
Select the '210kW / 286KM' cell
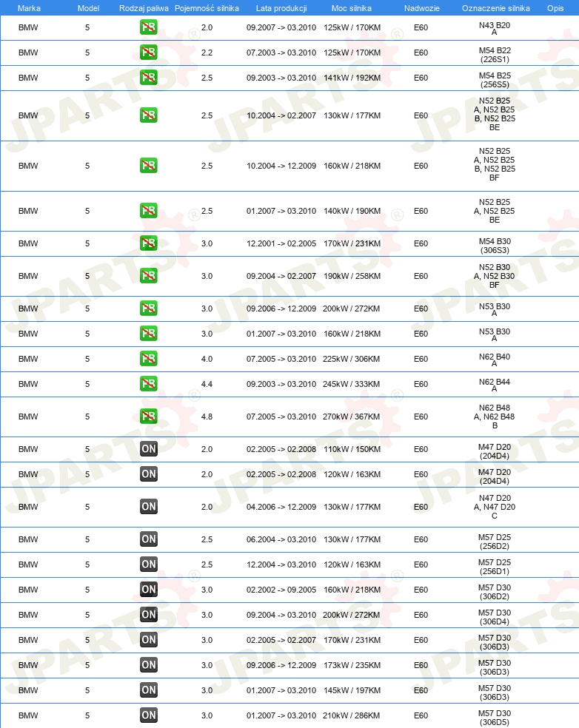coord(351,715)
